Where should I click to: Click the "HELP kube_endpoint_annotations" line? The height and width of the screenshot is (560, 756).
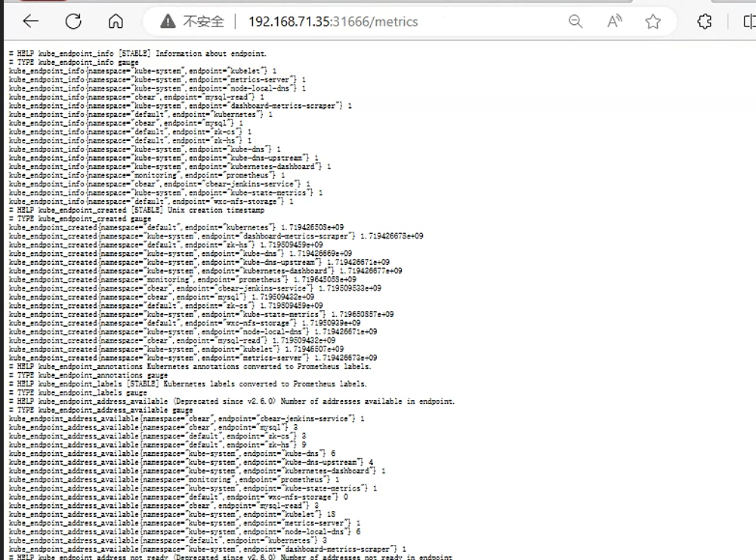(190, 366)
